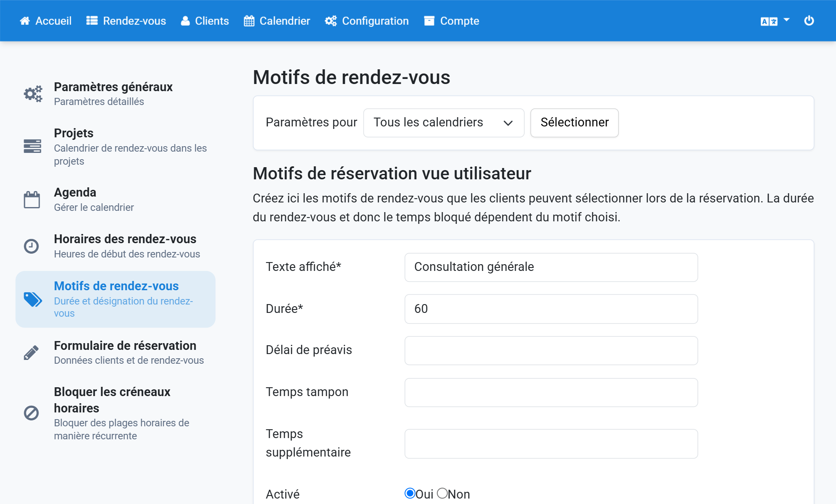
Task: Click the home icon next to Accueil
Action: (25, 21)
